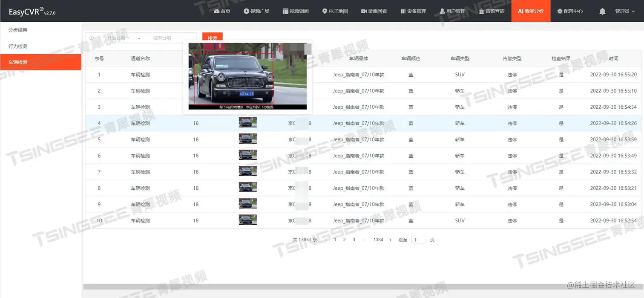Click time 2022-09-30 16:55:20
This screenshot has width=644, height=298.
(613, 75)
